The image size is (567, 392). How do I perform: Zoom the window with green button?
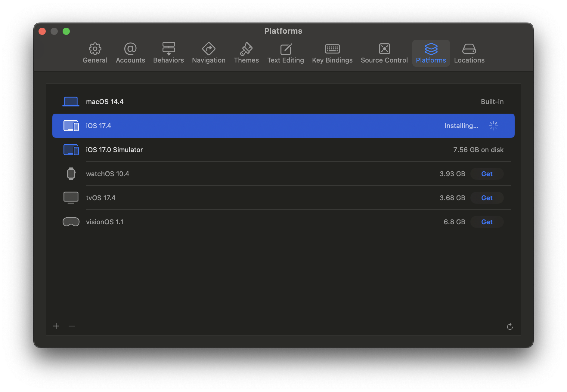click(66, 31)
